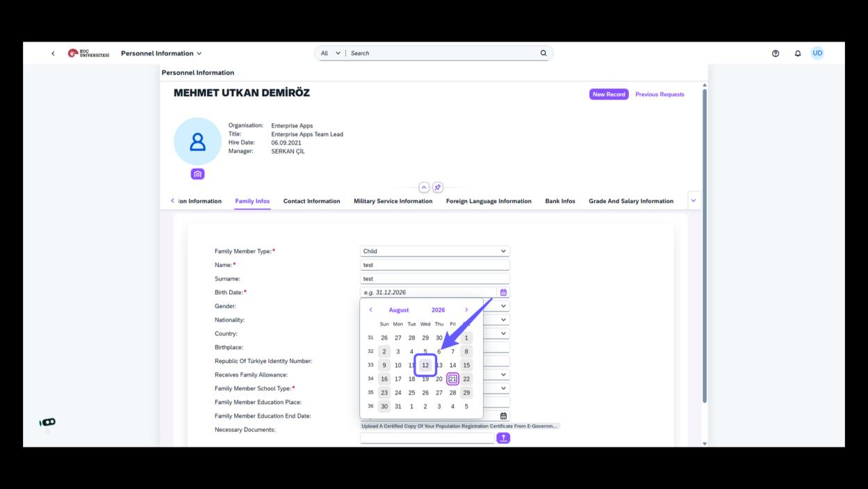Open the Birth Date calendar icon
Image resolution: width=868 pixels, height=489 pixels.
click(504, 292)
